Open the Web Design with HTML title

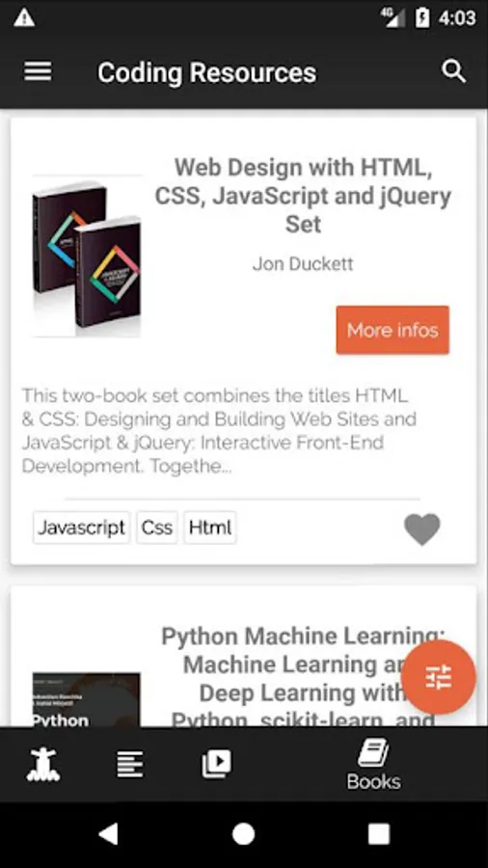point(303,196)
